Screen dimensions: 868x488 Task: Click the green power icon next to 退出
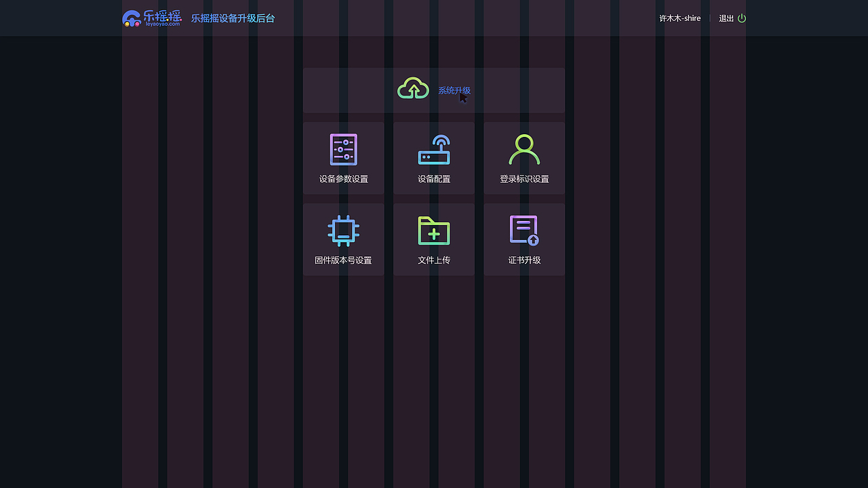741,18
